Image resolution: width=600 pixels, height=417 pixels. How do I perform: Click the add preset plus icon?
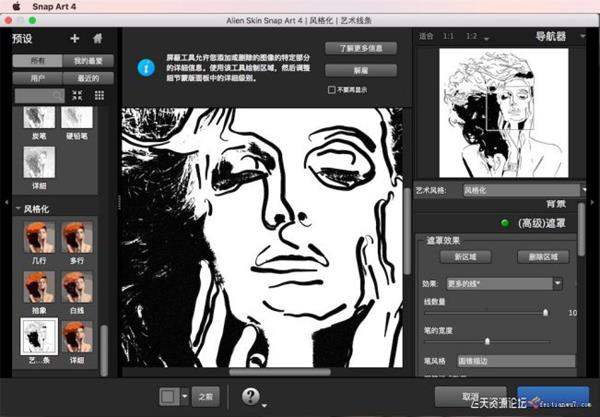click(74, 39)
